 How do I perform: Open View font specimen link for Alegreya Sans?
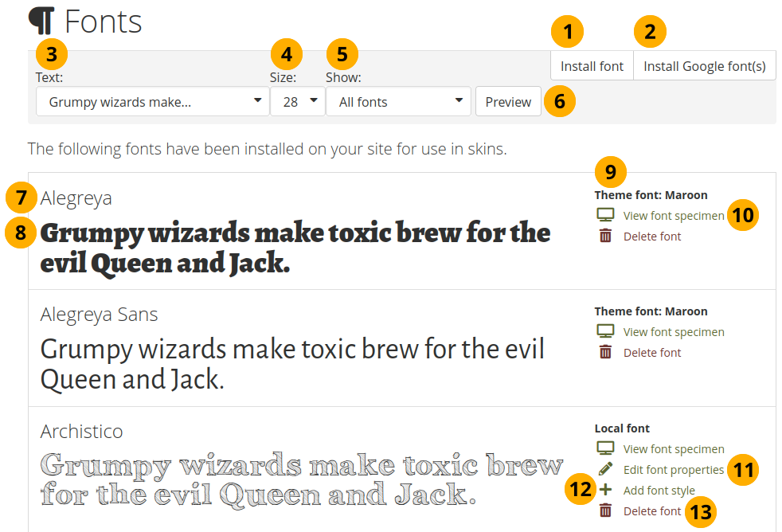[x=673, y=332]
